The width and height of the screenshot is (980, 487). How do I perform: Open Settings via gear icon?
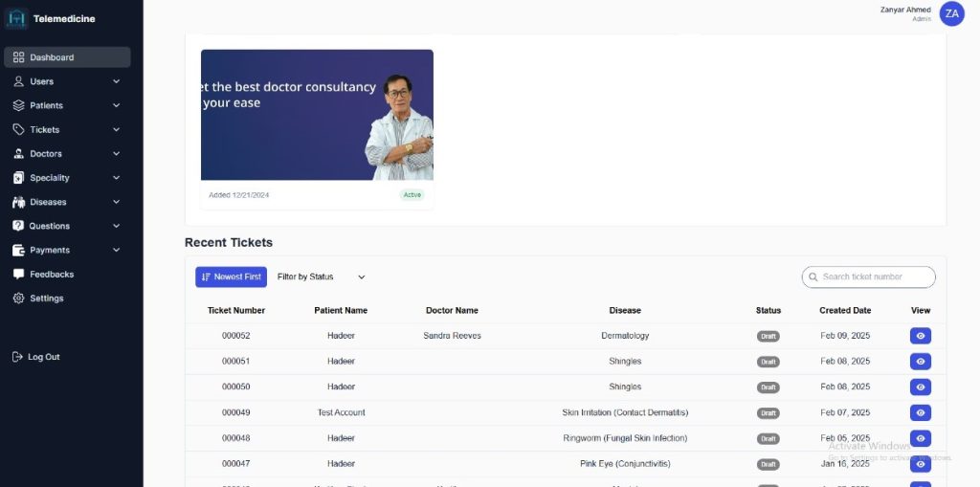(x=18, y=299)
